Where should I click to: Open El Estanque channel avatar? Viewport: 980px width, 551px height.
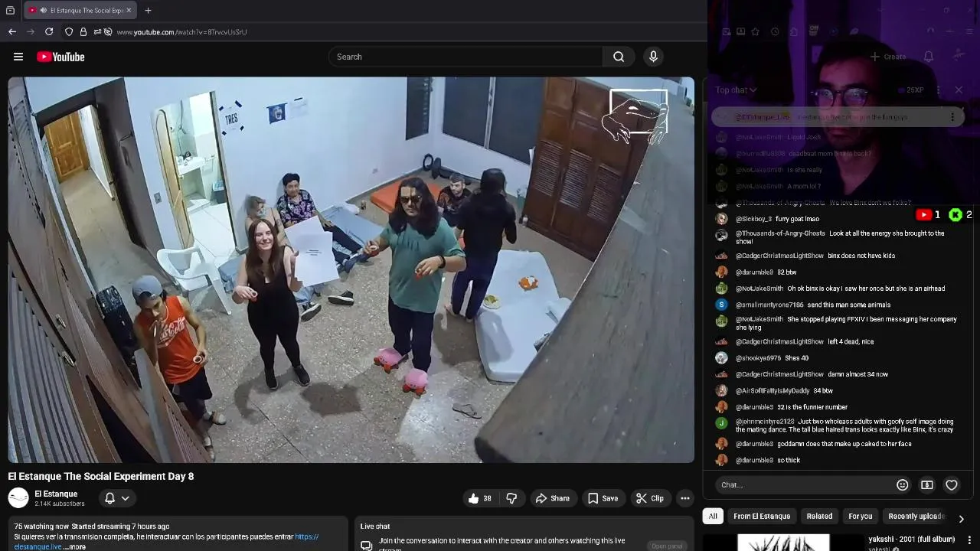(18, 498)
